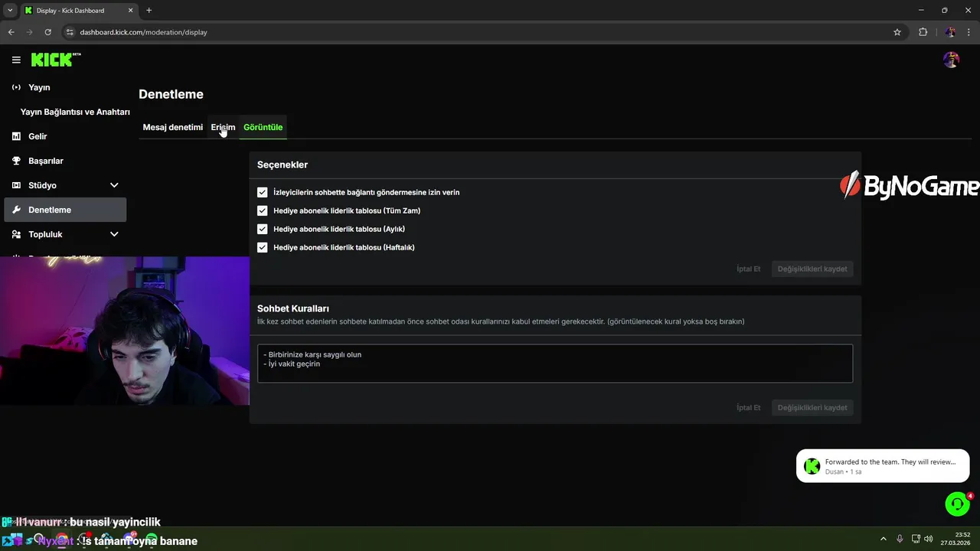Open a new browser tab
The height and width of the screenshot is (551, 980).
pos(149,11)
